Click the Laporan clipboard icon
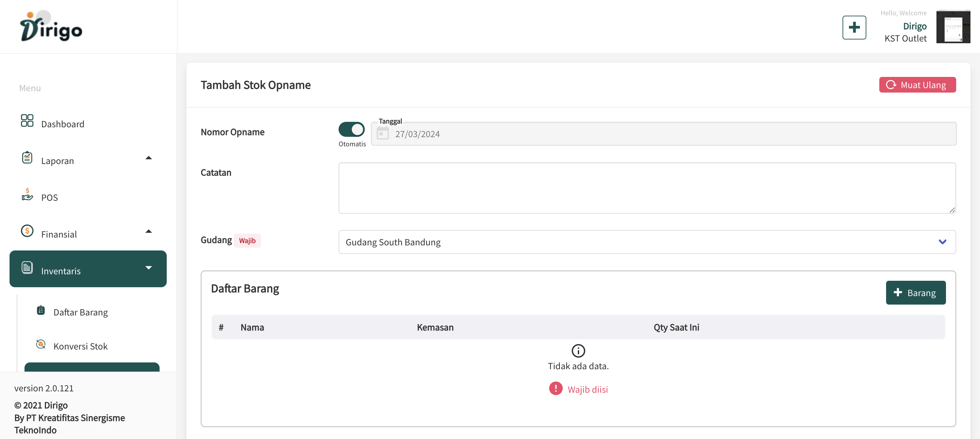The width and height of the screenshot is (980, 439). pos(27,157)
